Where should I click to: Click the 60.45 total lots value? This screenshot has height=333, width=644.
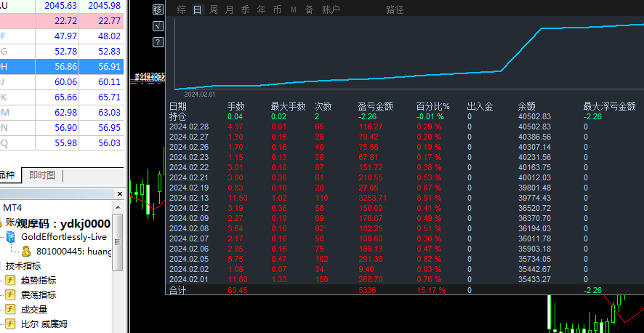tap(238, 290)
